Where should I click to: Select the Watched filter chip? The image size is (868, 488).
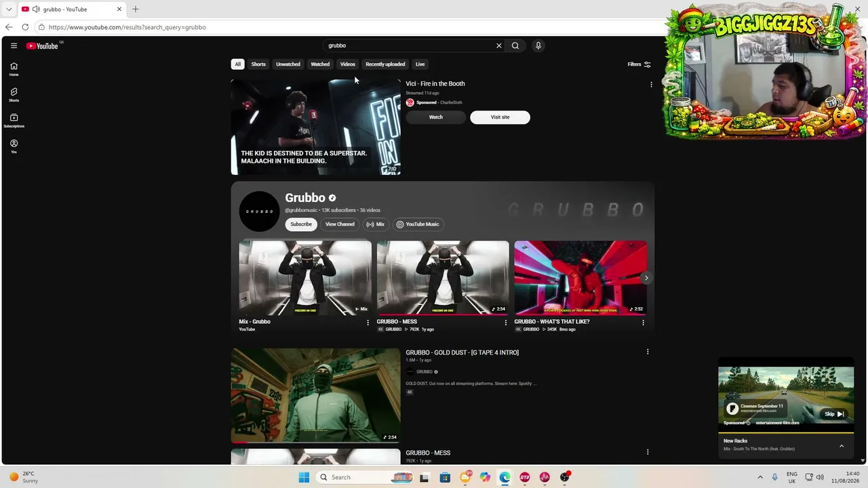pos(320,64)
